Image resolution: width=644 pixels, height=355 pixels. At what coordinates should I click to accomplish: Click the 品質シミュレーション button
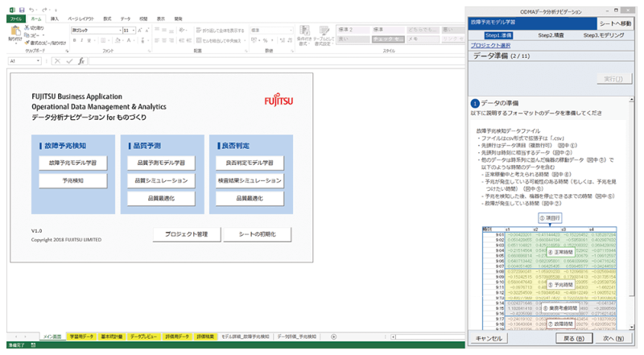161,180
